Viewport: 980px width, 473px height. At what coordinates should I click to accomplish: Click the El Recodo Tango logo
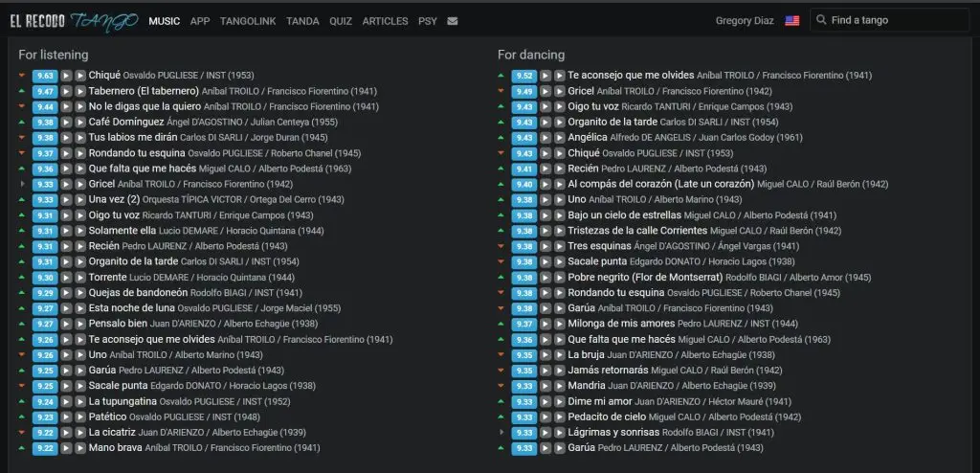(75, 21)
